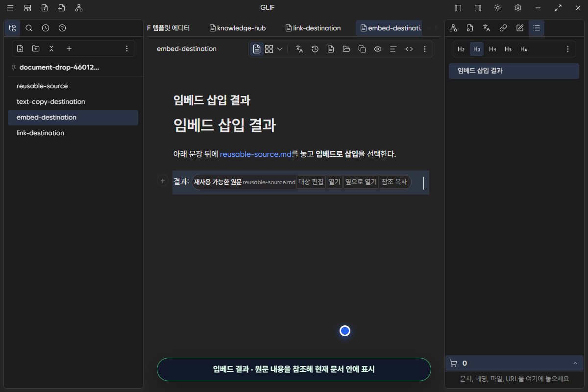The image size is (588, 392).
Task: Open the hierarchy graph icon in title bar
Action: point(79,8)
